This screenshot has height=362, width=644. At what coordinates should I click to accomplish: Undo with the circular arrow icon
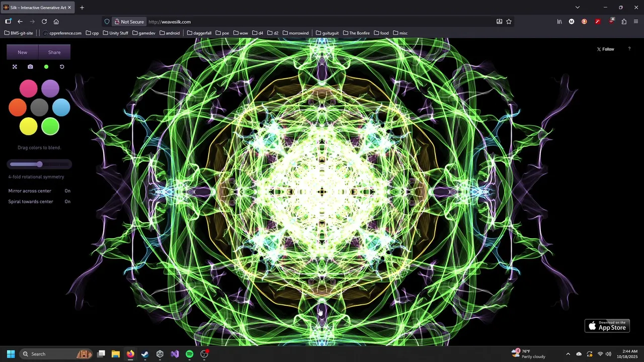pyautogui.click(x=62, y=67)
